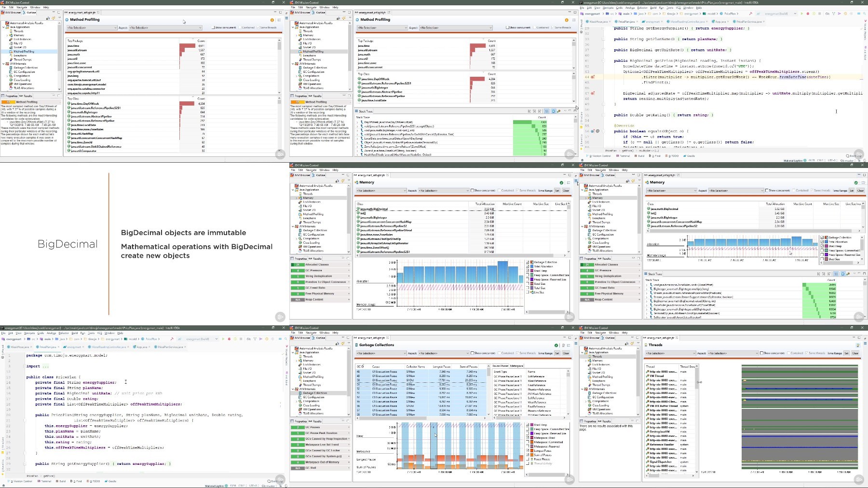Image resolution: width=868 pixels, height=488 pixels.
Task: Collapse Java Application node, Memory window without stack trace
Action: (x=293, y=190)
